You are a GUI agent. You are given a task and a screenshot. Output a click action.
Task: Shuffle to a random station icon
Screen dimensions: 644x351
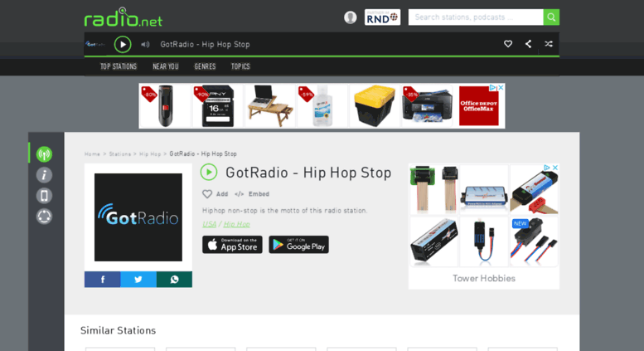(x=549, y=44)
